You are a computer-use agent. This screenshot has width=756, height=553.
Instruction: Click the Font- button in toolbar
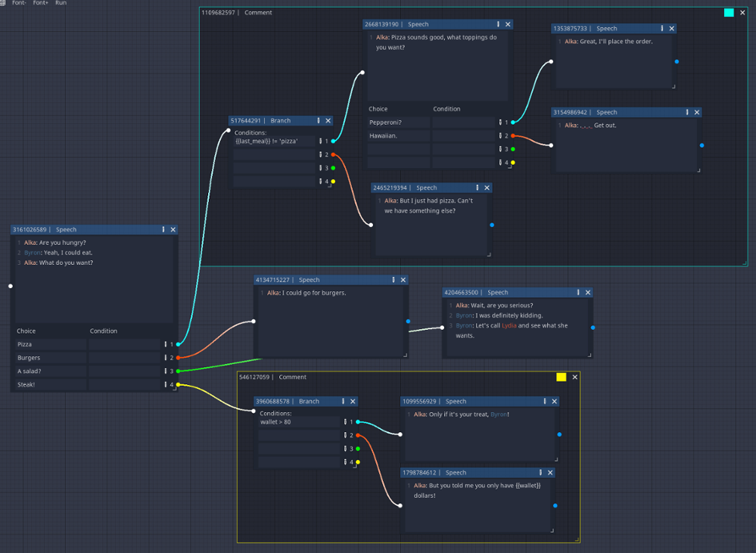click(x=19, y=3)
